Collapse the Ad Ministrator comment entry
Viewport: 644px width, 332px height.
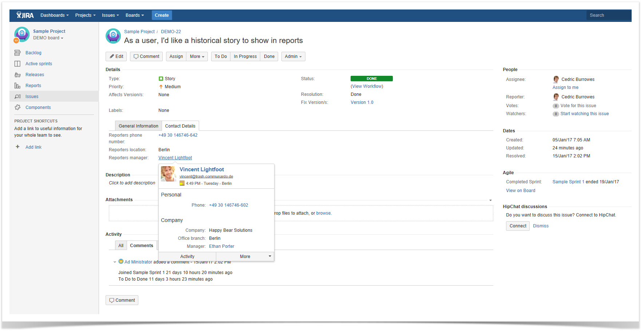[x=115, y=262]
